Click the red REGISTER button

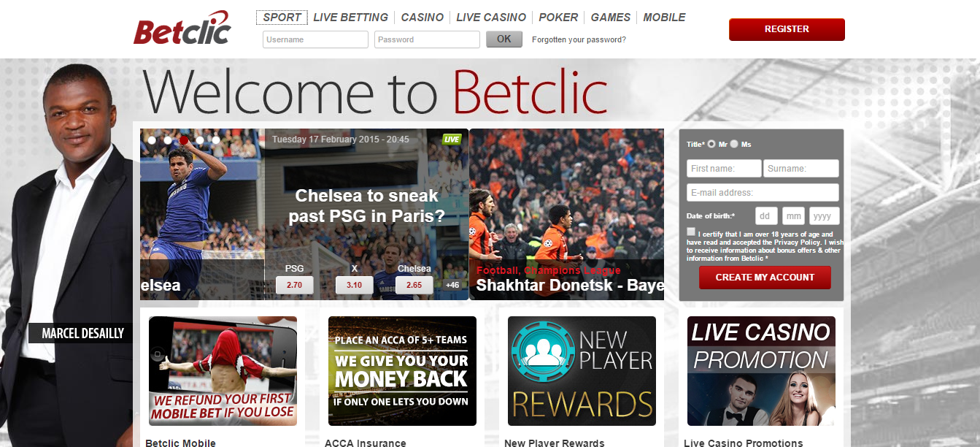(787, 29)
